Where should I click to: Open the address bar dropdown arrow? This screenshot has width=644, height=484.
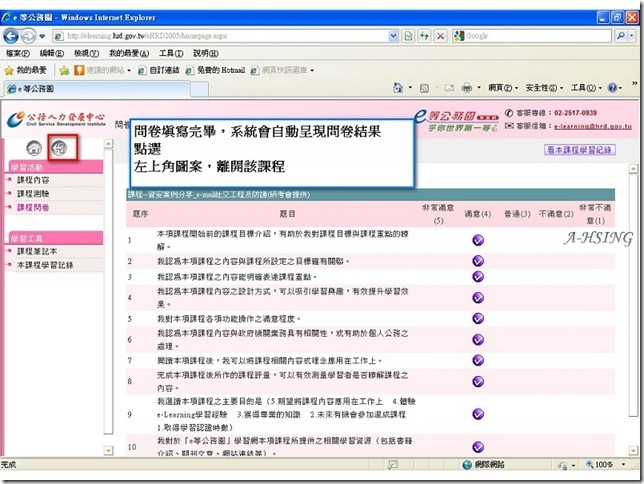[393, 36]
